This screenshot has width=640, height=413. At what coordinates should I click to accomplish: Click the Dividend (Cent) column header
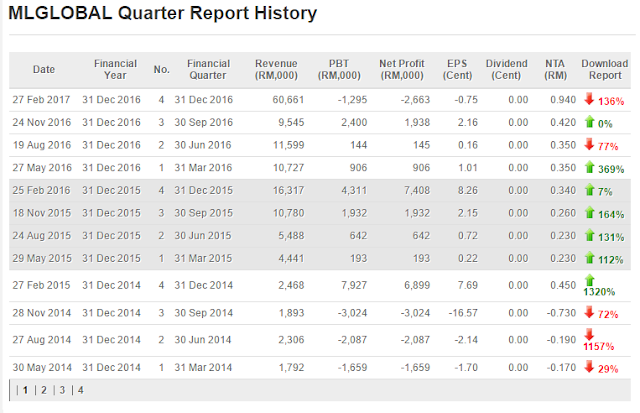507,69
